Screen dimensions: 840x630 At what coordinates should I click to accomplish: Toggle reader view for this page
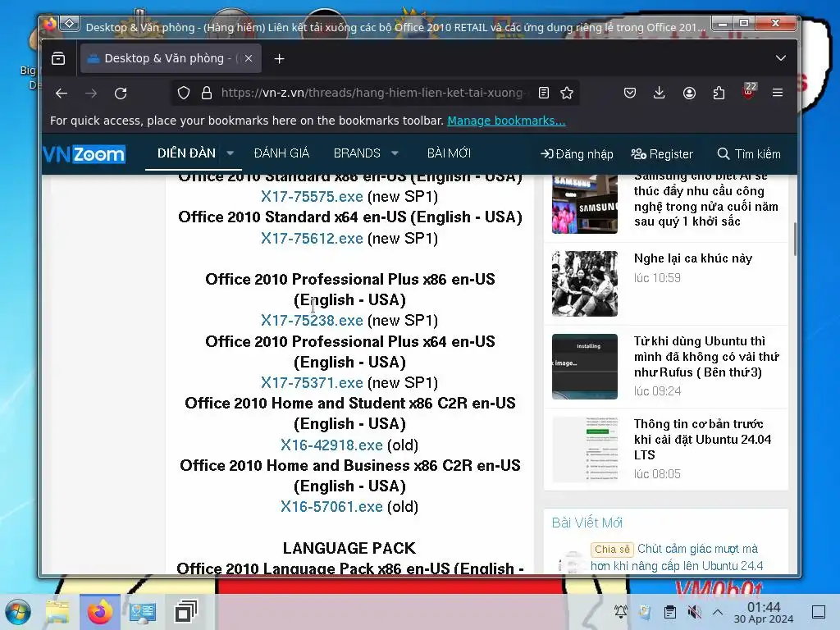tap(544, 93)
